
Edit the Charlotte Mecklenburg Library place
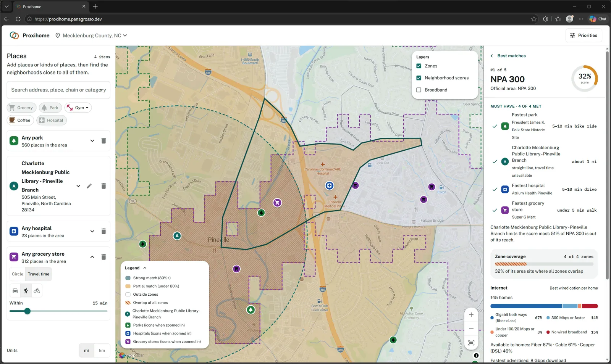click(x=89, y=186)
